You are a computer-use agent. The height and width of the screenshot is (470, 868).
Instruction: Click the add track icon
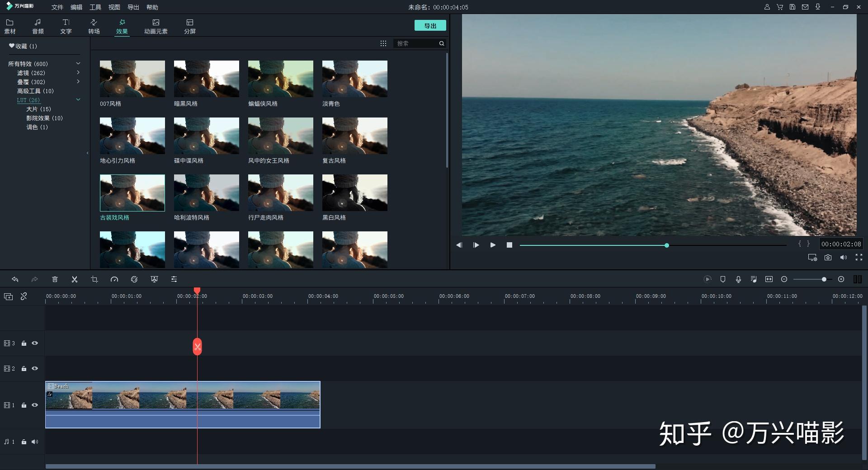click(x=8, y=296)
